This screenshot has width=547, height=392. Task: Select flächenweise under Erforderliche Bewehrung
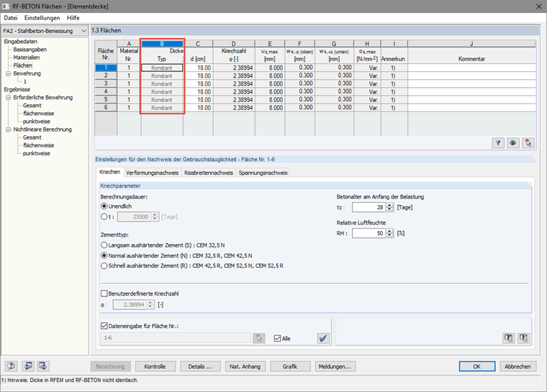39,114
